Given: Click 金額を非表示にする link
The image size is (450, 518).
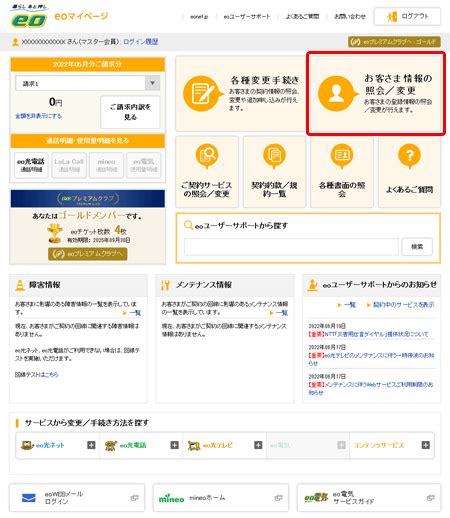Looking at the screenshot, I should point(38,116).
